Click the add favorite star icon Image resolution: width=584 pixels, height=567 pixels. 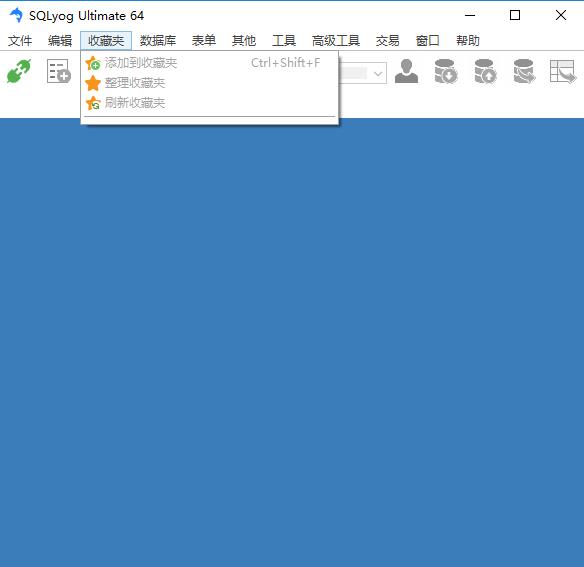93,63
